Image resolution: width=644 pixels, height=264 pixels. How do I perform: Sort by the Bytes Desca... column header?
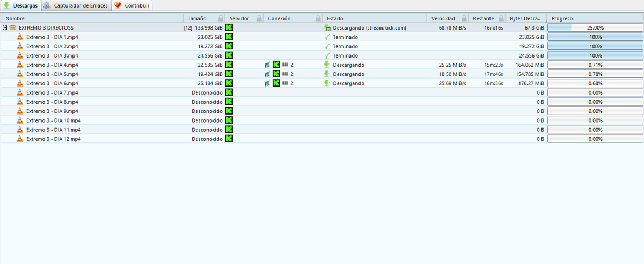[526, 18]
